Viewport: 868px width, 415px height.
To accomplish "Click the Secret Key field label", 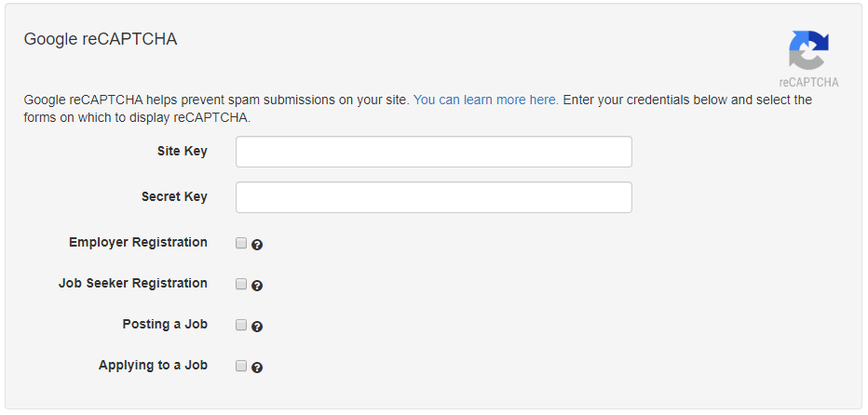I will [174, 196].
